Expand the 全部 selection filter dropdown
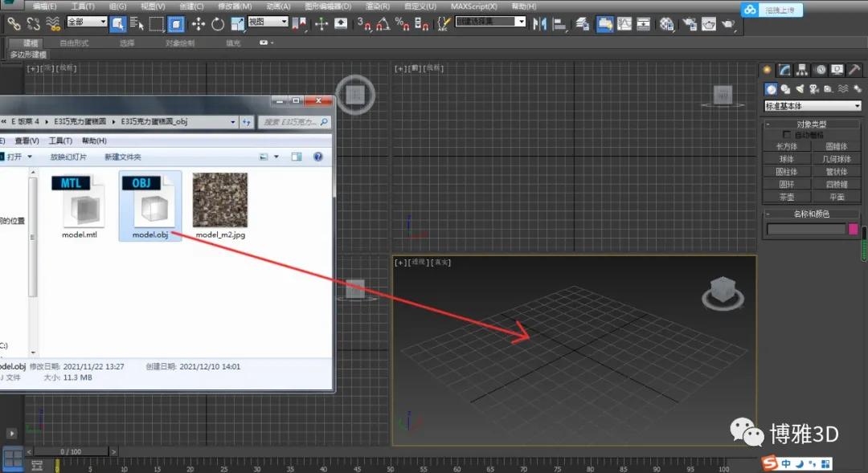Image resolution: width=868 pixels, height=473 pixels. pyautogui.click(x=87, y=22)
